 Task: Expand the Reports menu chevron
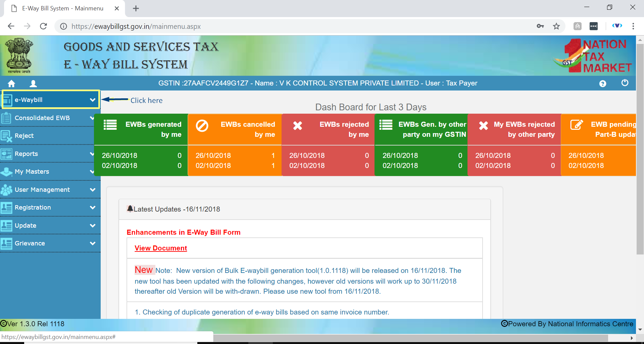point(92,154)
